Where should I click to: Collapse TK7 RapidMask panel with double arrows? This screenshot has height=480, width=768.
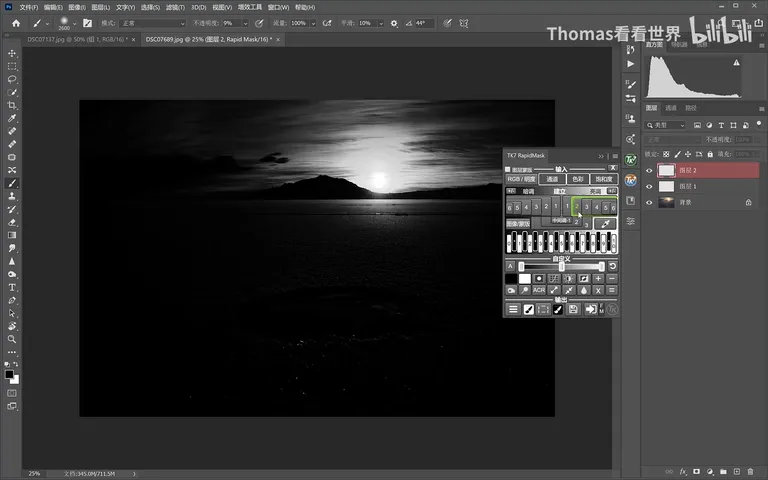click(600, 156)
